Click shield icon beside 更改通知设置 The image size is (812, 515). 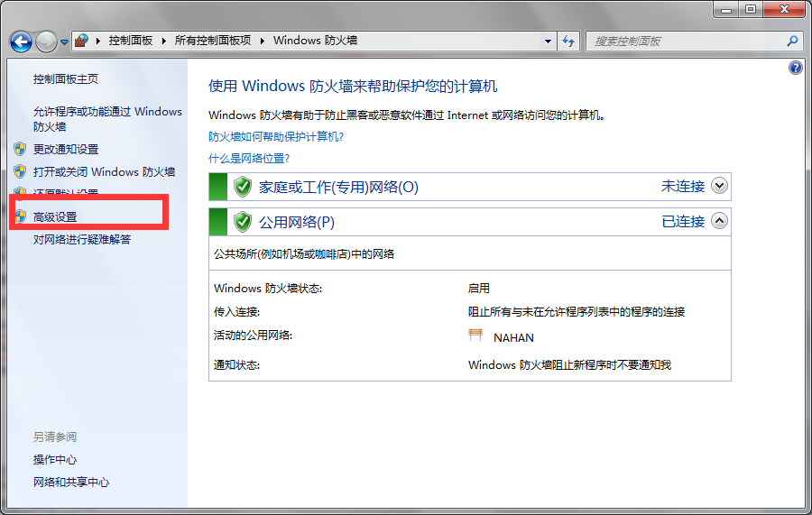point(20,149)
